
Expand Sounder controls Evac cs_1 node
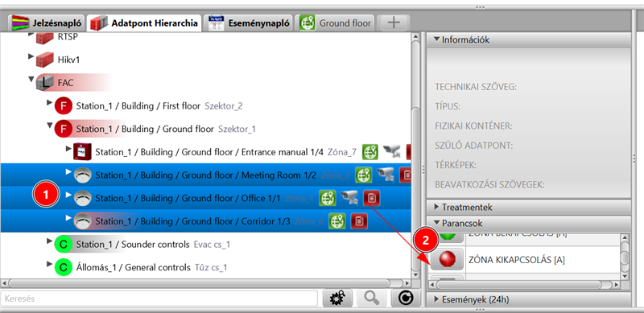pos(50,241)
